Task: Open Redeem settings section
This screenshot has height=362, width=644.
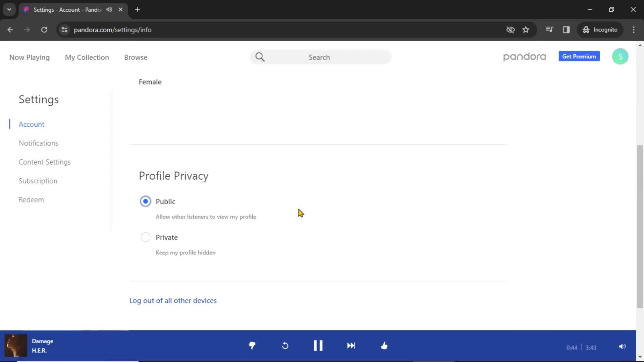Action: 31,200
